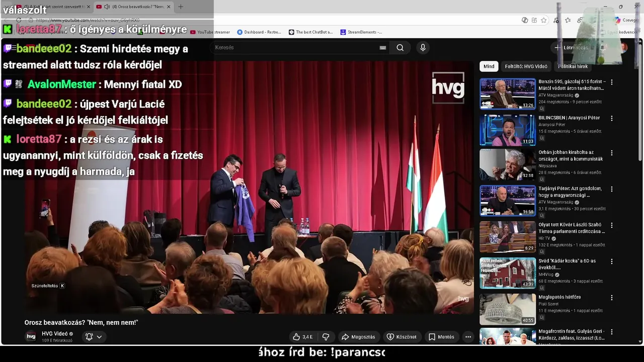Like the video with thumbs-up 3,4 E
This screenshot has height=362, width=644.
coord(303,337)
